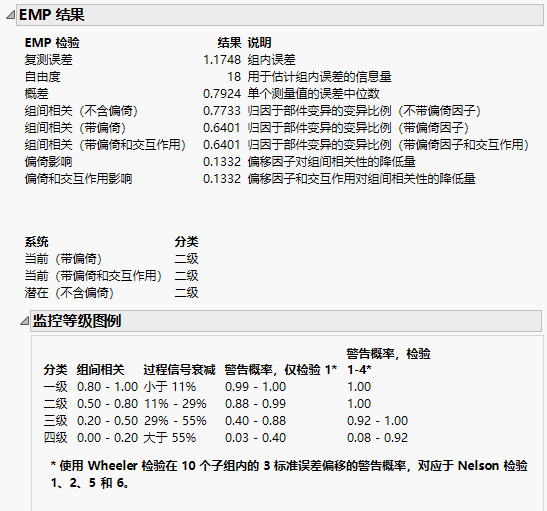Select the 概差 value 0.7924
The image size is (547, 511).
(x=222, y=93)
